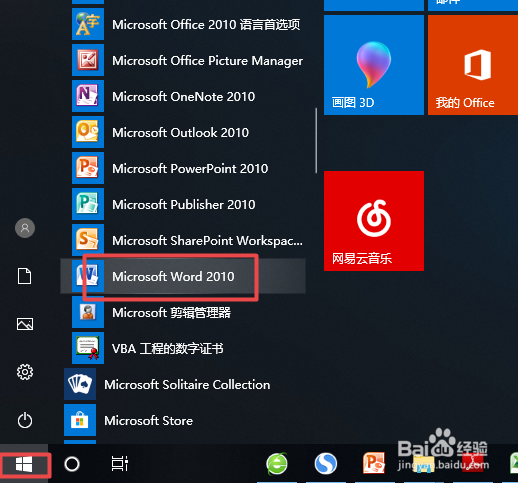Open Pictures from the Start sidebar
Screen dimensions: 518x483
click(25, 324)
